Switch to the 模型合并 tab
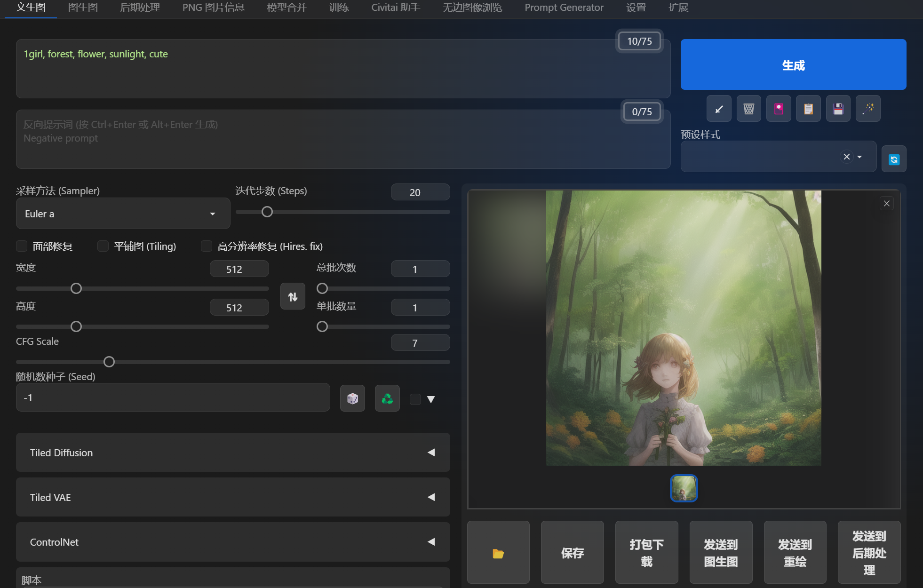This screenshot has height=588, width=923. [286, 8]
